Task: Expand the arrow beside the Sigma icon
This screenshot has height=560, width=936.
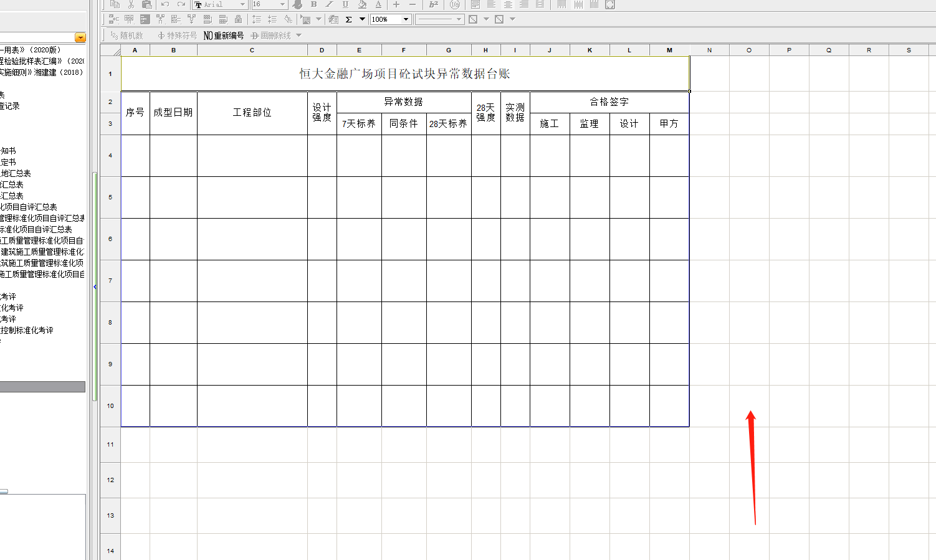Action: [x=362, y=19]
